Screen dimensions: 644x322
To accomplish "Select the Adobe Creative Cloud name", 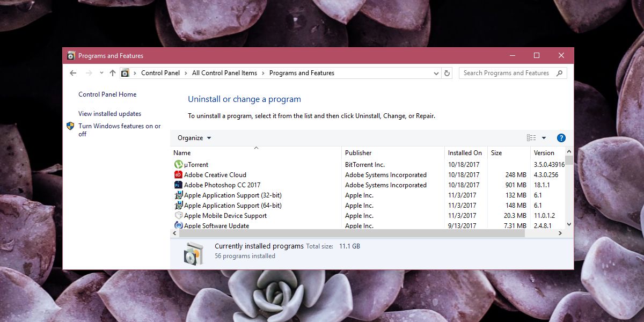I will (215, 175).
